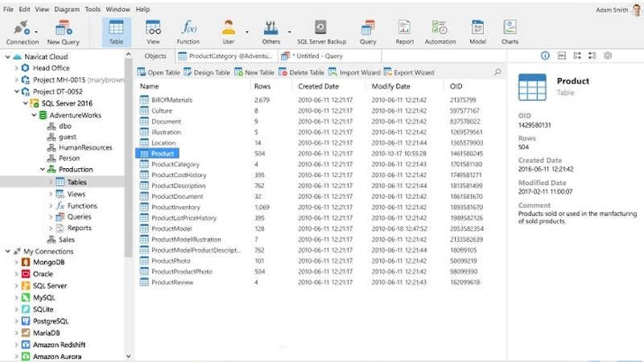Click the Query toolbar icon
Image resolution: width=644 pixels, height=362 pixels.
[368, 32]
